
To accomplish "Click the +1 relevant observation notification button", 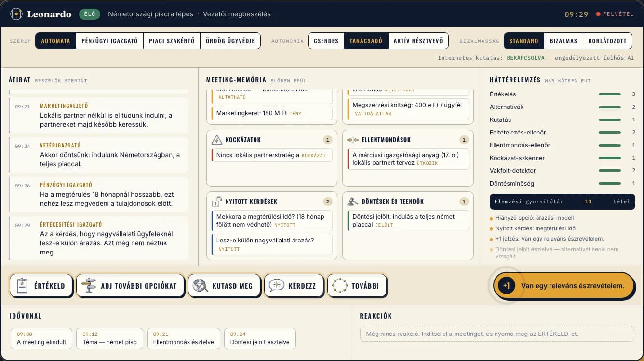I will click(x=564, y=286).
